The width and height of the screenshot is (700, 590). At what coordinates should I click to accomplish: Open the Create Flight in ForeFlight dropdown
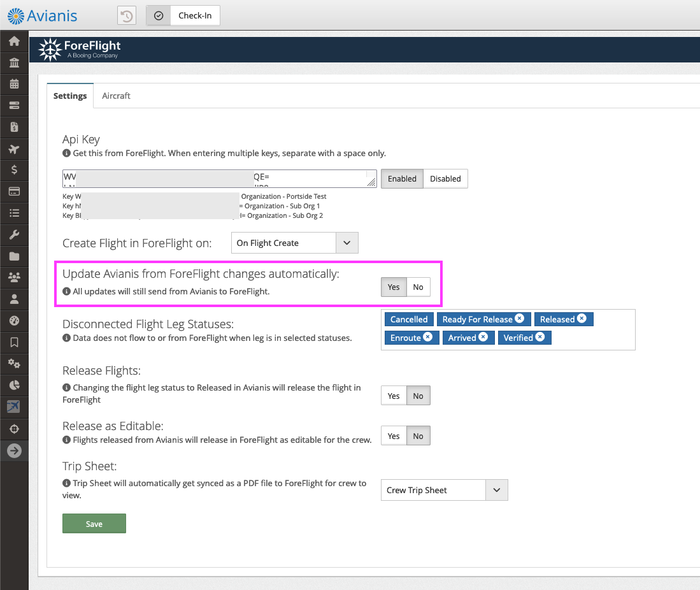[295, 243]
